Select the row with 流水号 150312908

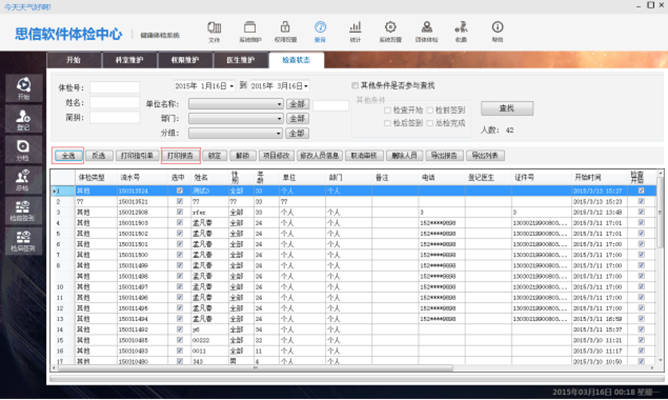[x=354, y=212]
